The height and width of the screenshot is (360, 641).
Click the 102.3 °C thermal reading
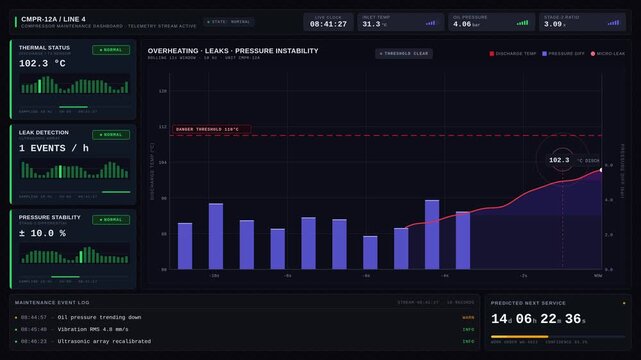[x=42, y=63]
